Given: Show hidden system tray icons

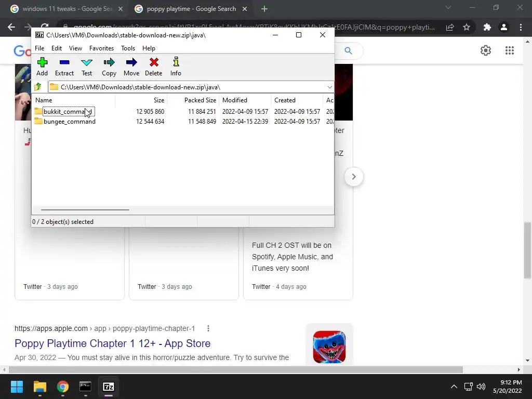Looking at the screenshot, I should [x=454, y=387].
